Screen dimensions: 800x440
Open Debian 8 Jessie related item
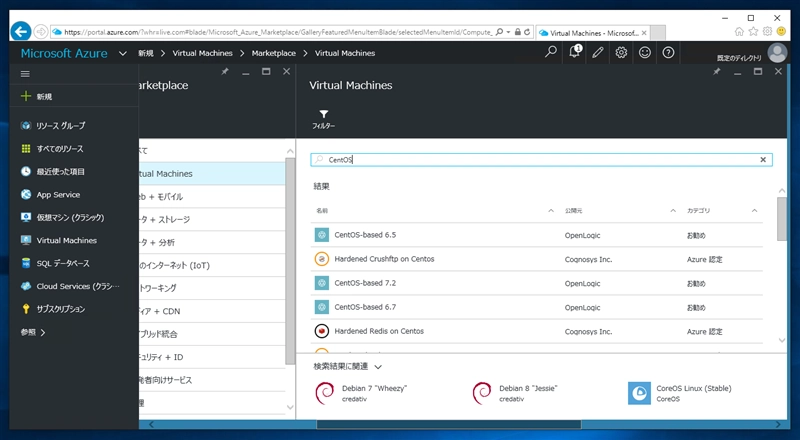(x=515, y=393)
